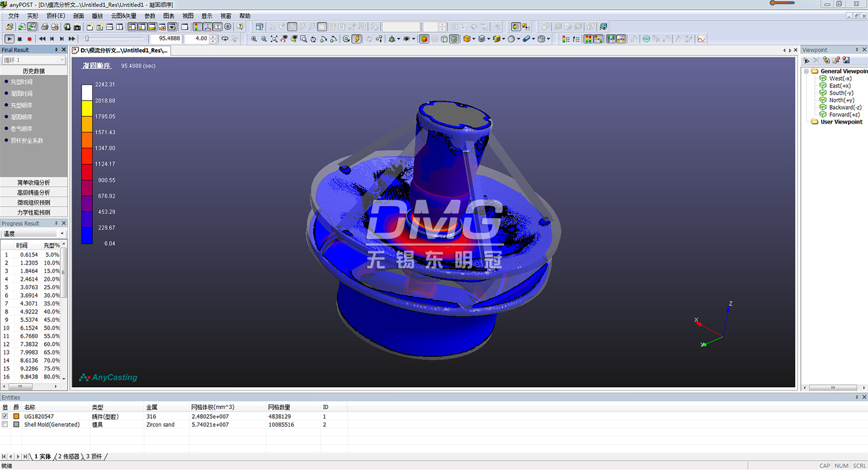Collapse the General Viewpoint tree node
This screenshot has width=868, height=470.
[805, 71]
